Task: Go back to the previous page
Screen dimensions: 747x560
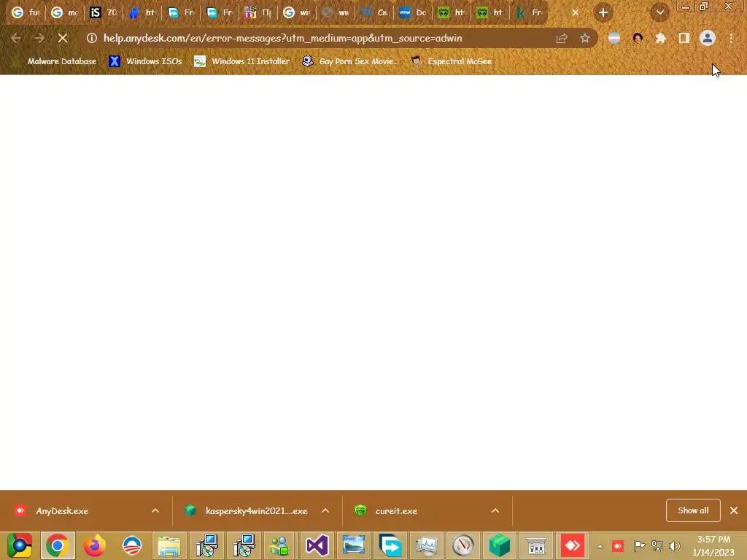Action: [16, 38]
